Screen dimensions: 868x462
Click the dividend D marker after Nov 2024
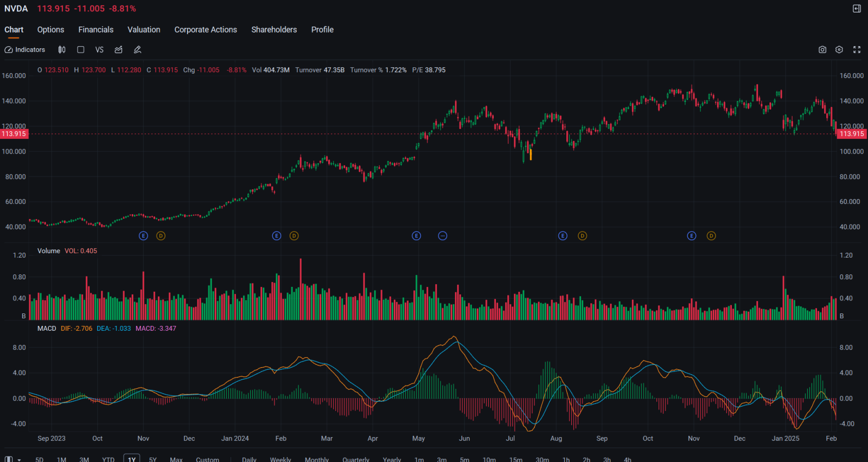point(711,236)
